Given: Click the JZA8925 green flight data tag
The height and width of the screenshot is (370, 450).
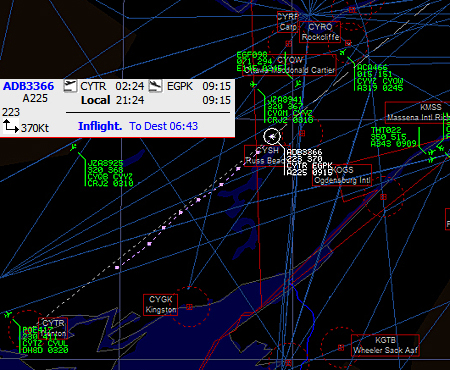Looking at the screenshot, I should [x=110, y=173].
